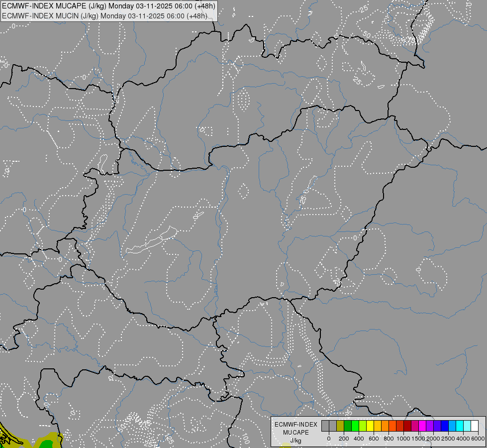Select the olive swatch in MUCAPE legend
Screen dimensions: 487x448
tap(340, 426)
